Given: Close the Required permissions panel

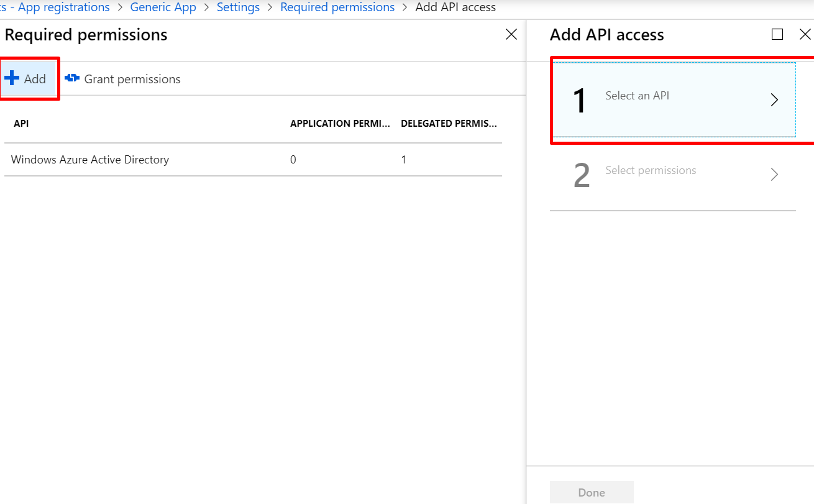Looking at the screenshot, I should click(511, 35).
